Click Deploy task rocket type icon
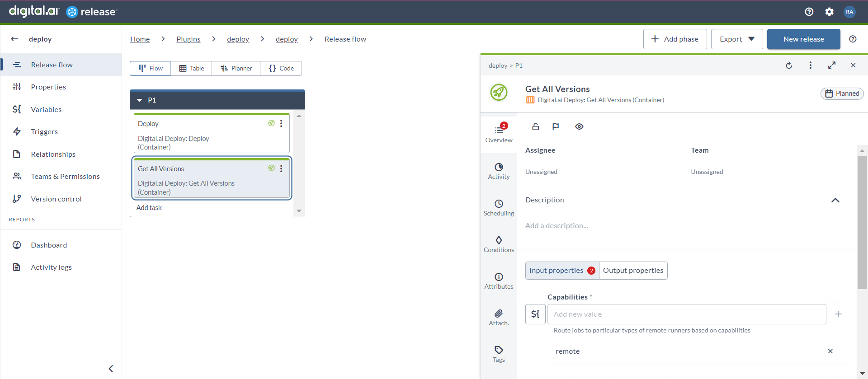 [271, 123]
